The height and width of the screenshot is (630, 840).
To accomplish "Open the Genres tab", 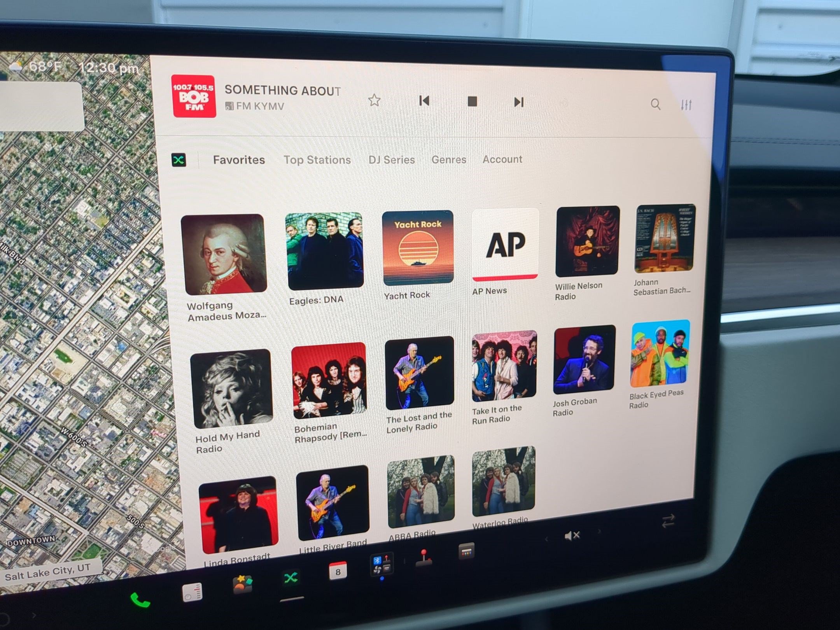I will pos(449,159).
